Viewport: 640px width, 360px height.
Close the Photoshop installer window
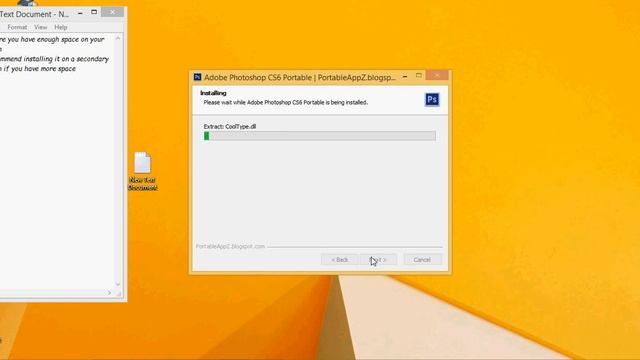click(x=437, y=75)
